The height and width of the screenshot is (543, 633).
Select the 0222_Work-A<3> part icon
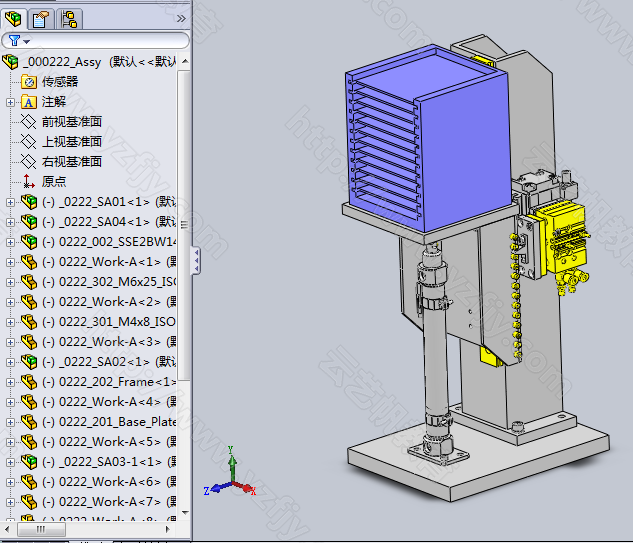click(x=29, y=342)
